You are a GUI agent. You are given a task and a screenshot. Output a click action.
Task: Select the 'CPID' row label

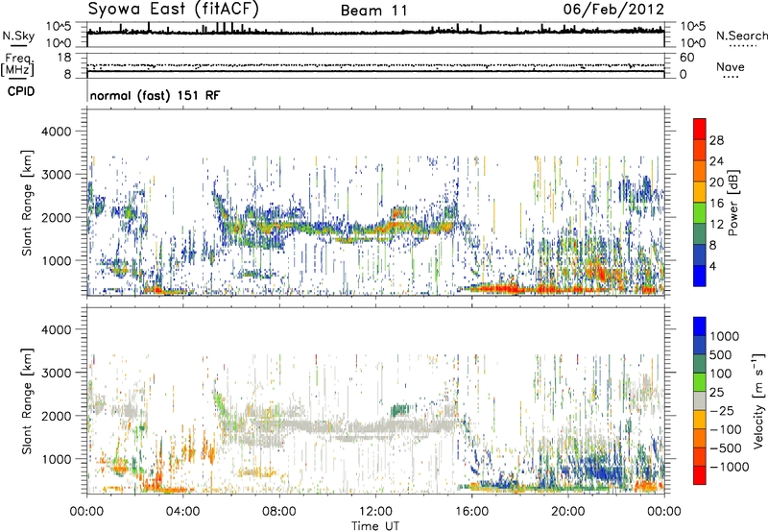tap(21, 91)
